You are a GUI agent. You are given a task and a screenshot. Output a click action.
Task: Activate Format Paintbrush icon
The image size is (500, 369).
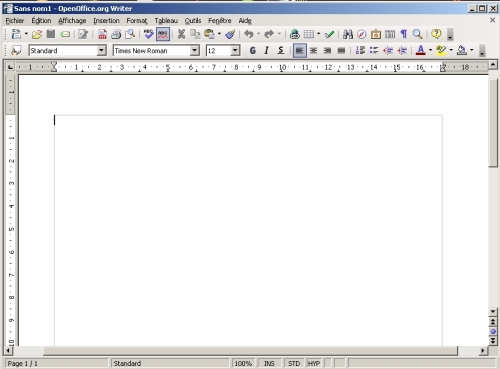point(230,34)
